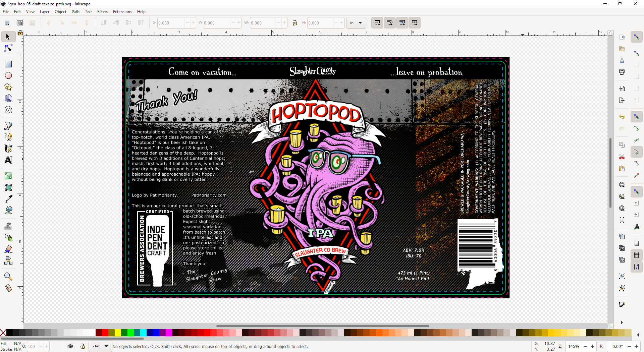Open the Object menu

(61, 12)
